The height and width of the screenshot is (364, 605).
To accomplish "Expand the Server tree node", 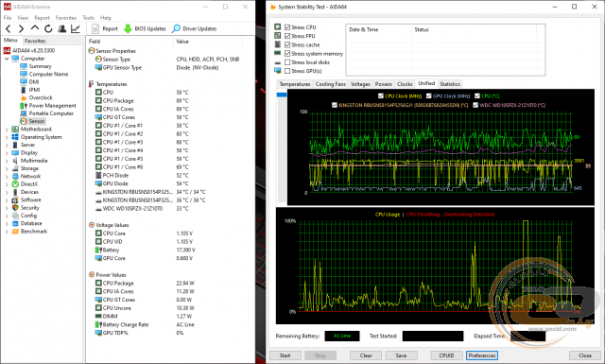I will pos(7,146).
